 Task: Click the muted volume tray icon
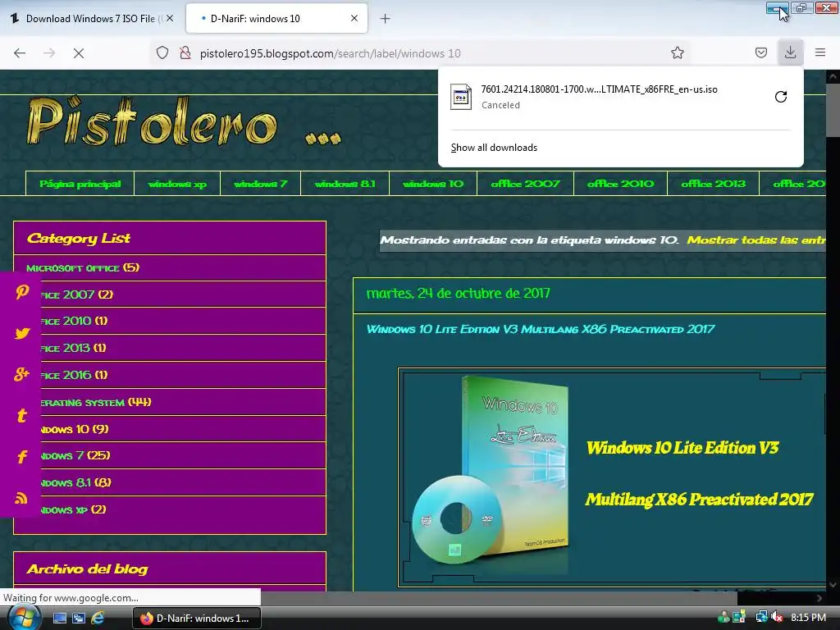click(x=778, y=617)
